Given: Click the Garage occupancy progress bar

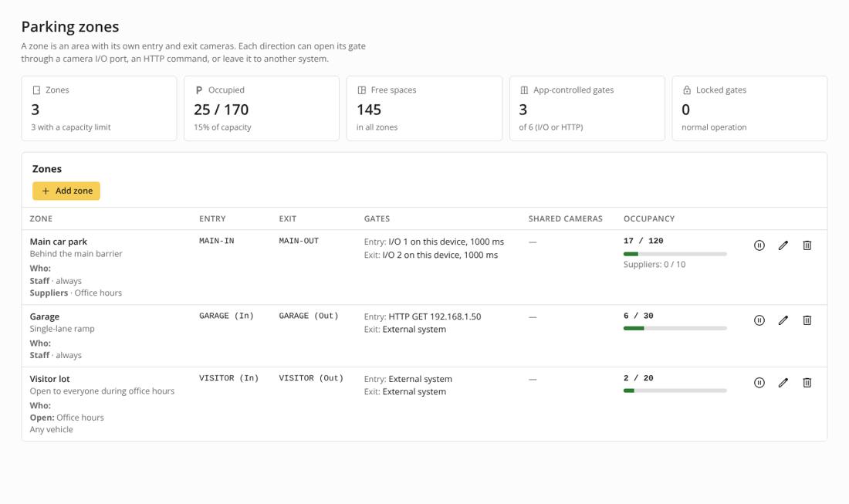Looking at the screenshot, I should pos(675,329).
